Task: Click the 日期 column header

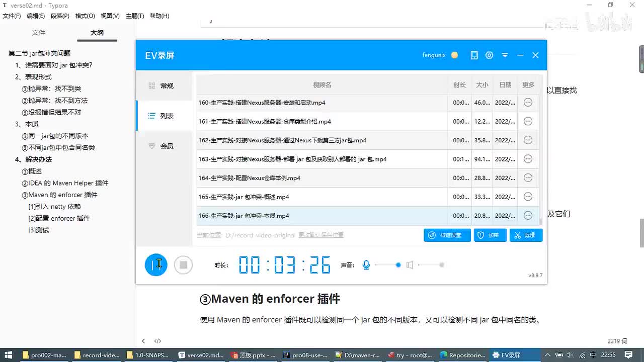Action: pos(505,85)
